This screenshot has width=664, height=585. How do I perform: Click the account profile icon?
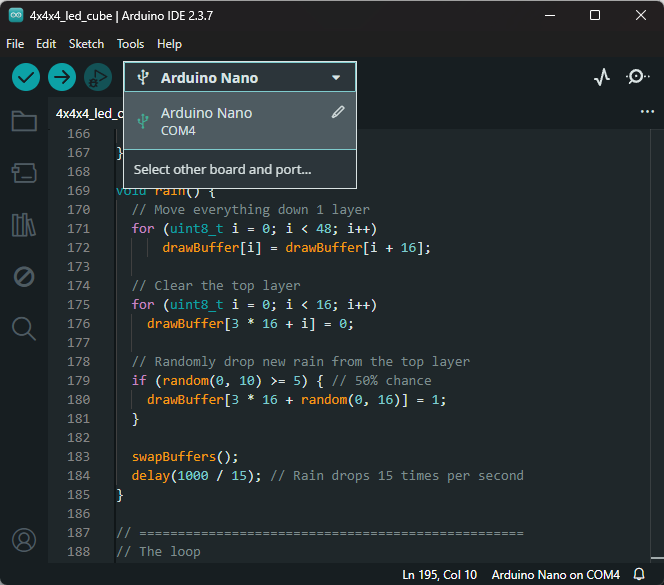pyautogui.click(x=24, y=540)
